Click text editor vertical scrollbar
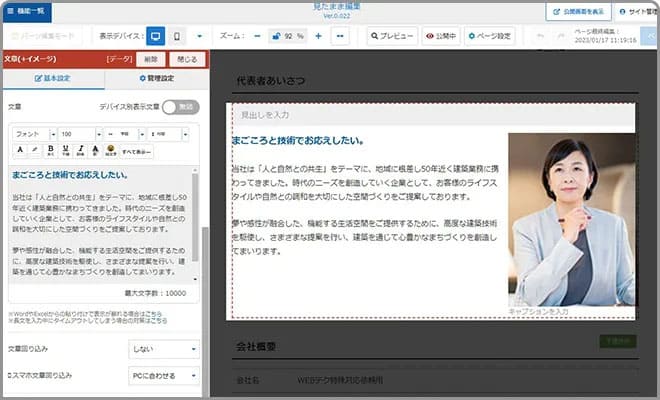 [x=195, y=217]
